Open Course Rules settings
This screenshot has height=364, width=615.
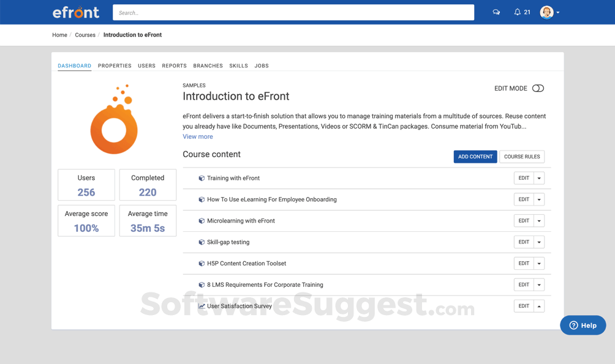tap(521, 157)
